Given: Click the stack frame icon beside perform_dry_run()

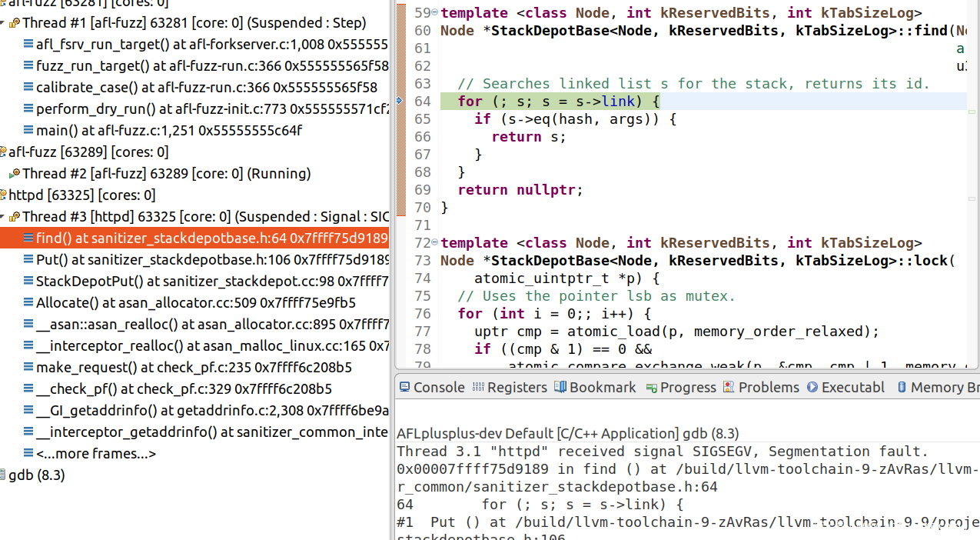Looking at the screenshot, I should coord(28,109).
